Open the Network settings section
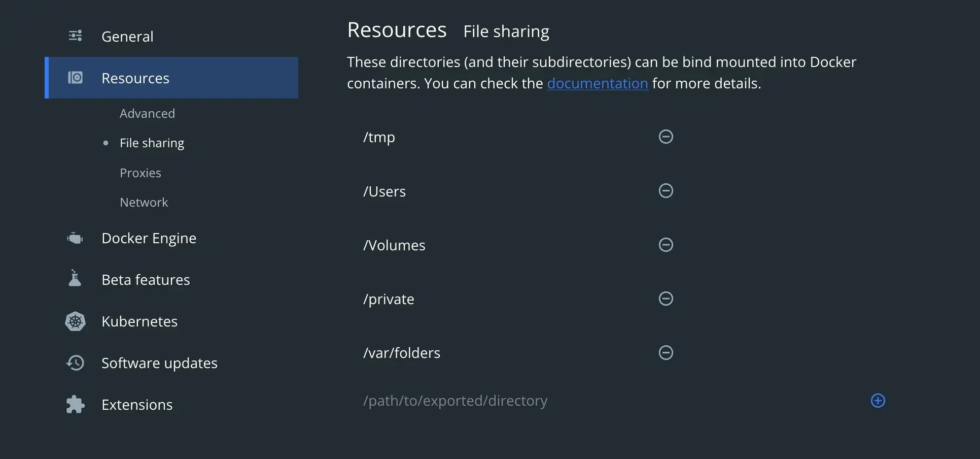Screen dimensions: 980x459 144,202
